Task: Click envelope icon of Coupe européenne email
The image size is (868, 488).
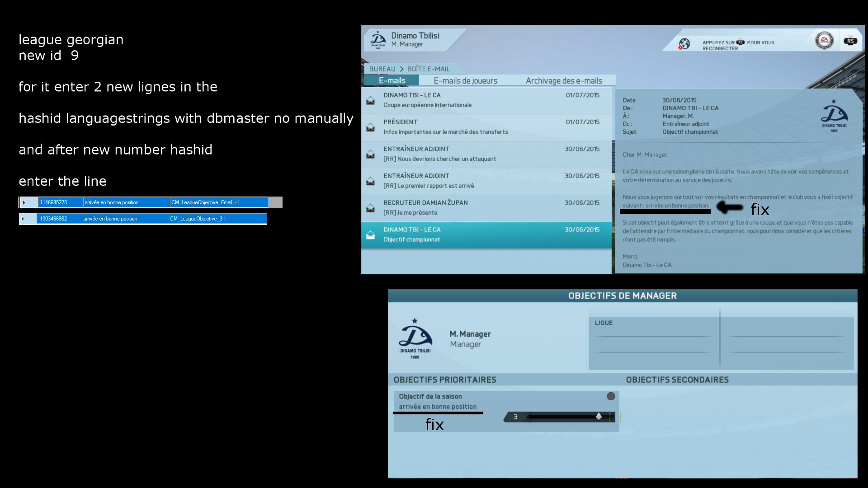Action: click(370, 100)
